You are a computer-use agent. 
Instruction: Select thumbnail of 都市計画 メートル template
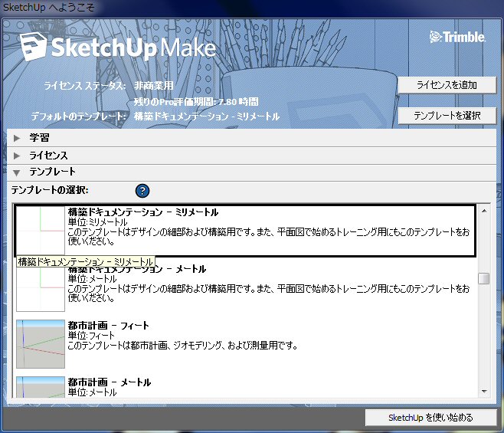click(41, 387)
